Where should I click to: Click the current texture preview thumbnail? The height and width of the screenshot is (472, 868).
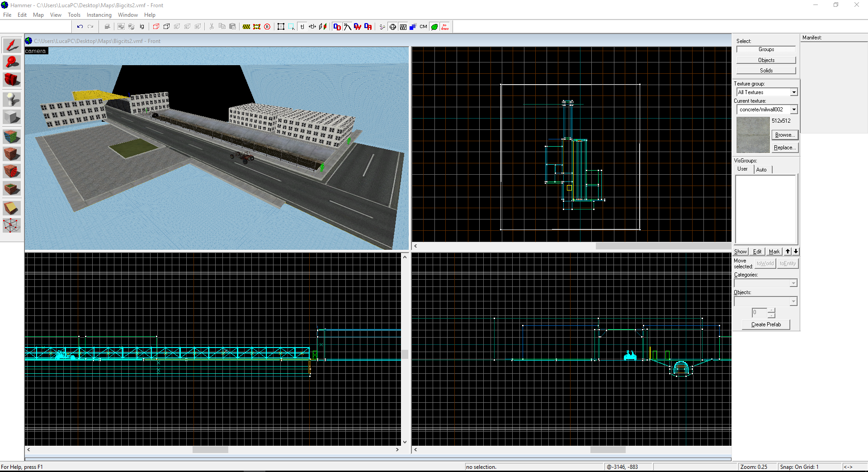click(753, 135)
